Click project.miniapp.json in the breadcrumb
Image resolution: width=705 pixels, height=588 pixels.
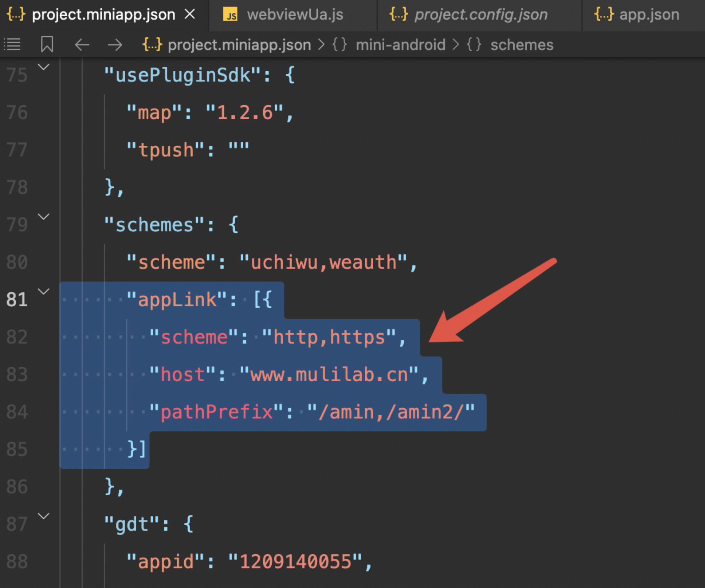[x=239, y=45]
